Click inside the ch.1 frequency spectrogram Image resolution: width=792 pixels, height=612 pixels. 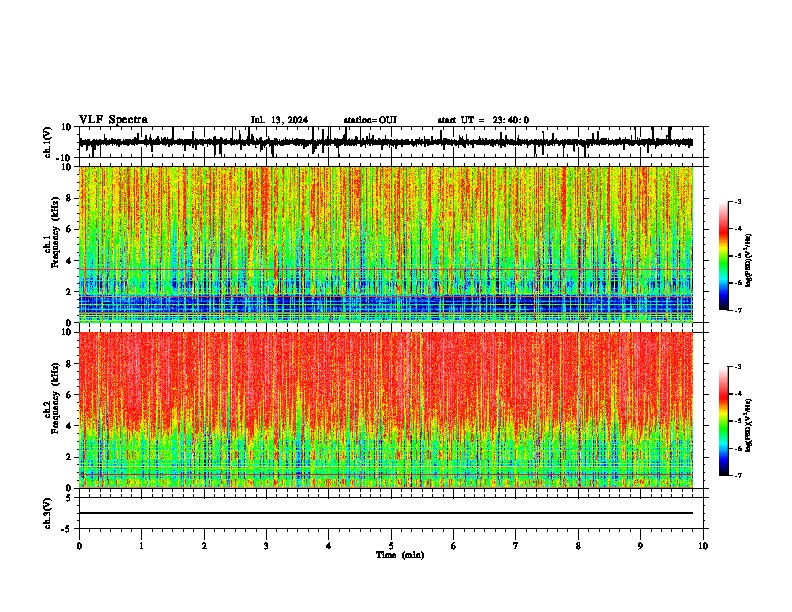pos(386,244)
